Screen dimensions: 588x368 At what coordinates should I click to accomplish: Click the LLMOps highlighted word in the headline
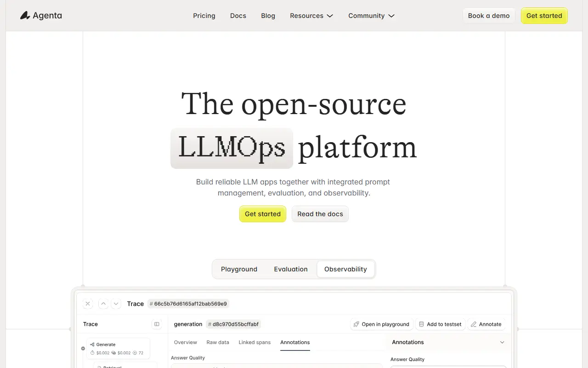(232, 148)
